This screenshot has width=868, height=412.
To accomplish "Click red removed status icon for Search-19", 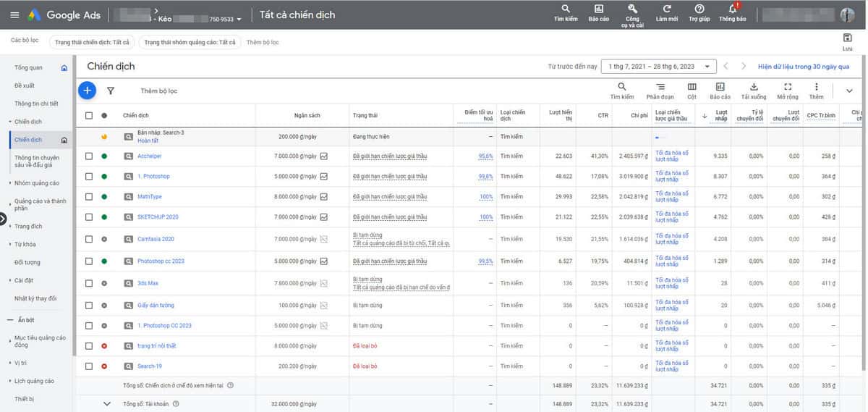I will [104, 366].
